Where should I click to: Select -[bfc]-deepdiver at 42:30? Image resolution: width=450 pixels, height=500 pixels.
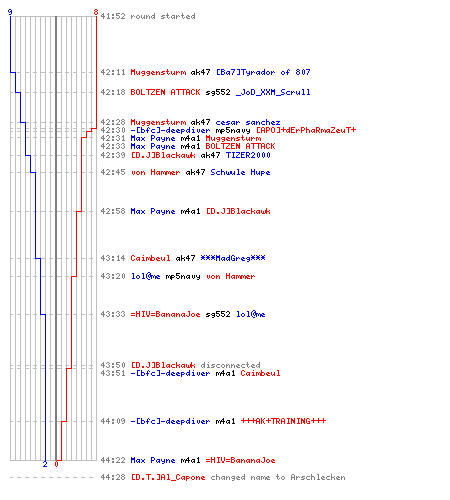point(170,130)
